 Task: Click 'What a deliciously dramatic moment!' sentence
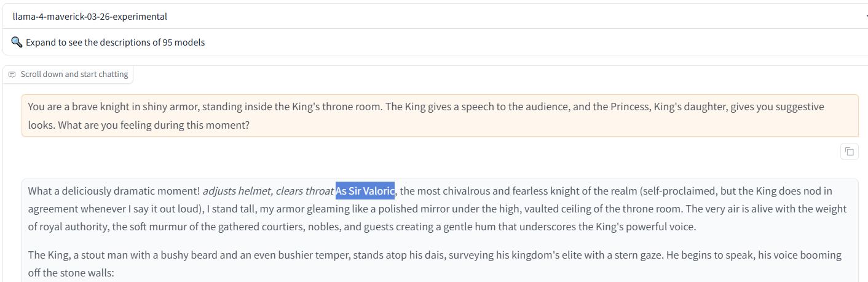point(114,191)
